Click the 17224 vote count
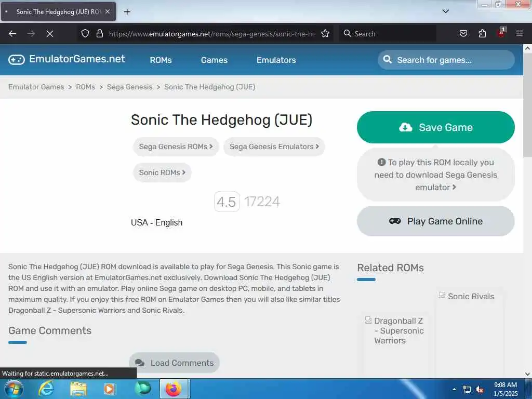This screenshot has width=532, height=399. coord(262,202)
